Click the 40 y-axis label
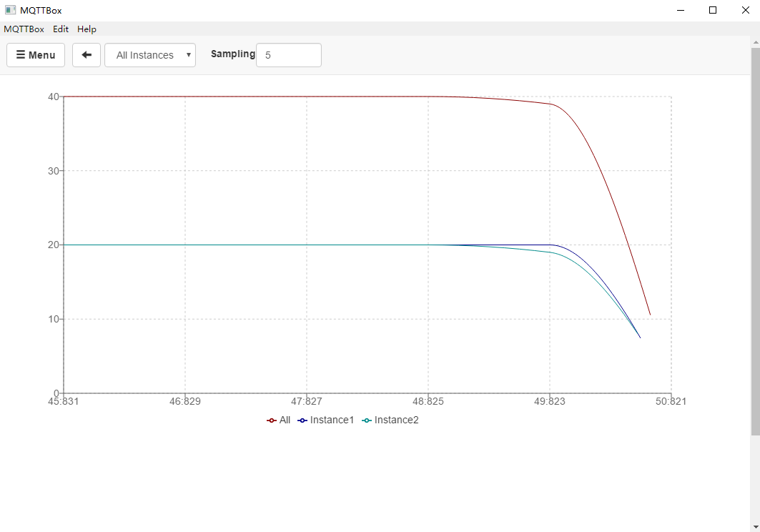 pyautogui.click(x=54, y=97)
